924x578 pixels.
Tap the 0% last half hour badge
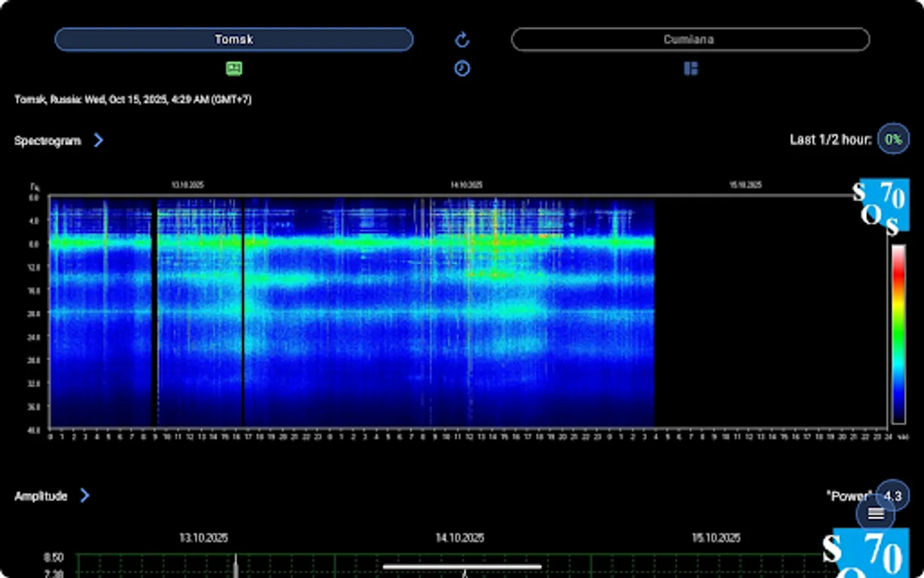[893, 139]
